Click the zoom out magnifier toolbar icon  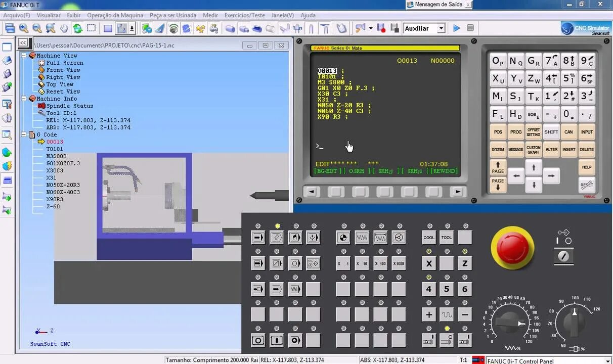(37, 28)
